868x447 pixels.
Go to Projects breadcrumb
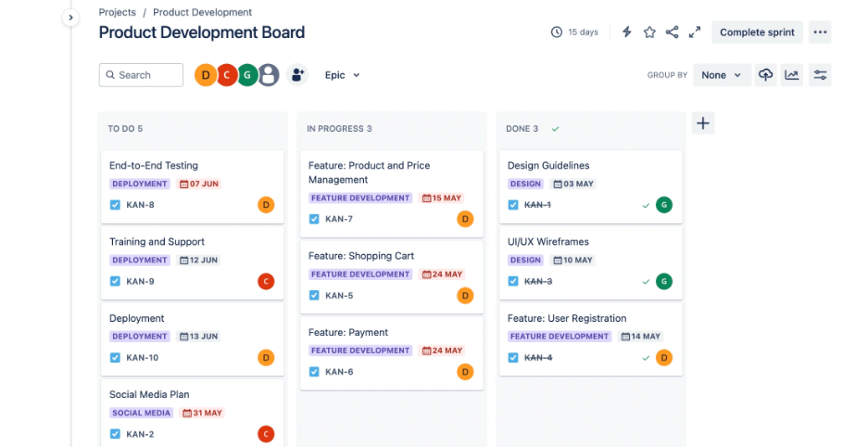click(118, 12)
